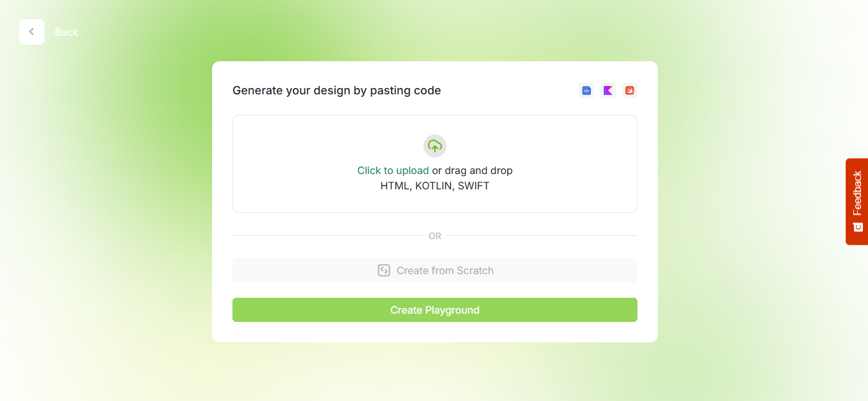Click the smiley icon on Feedback tab

point(857,227)
